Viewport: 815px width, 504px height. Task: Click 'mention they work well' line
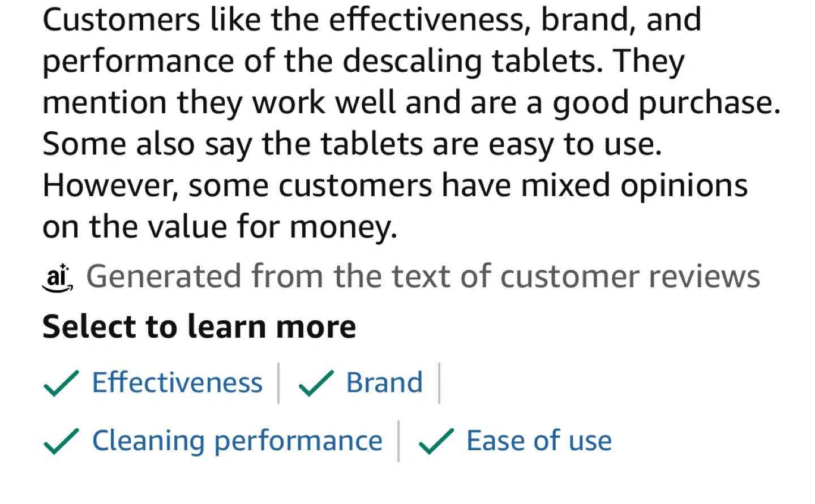[411, 103]
